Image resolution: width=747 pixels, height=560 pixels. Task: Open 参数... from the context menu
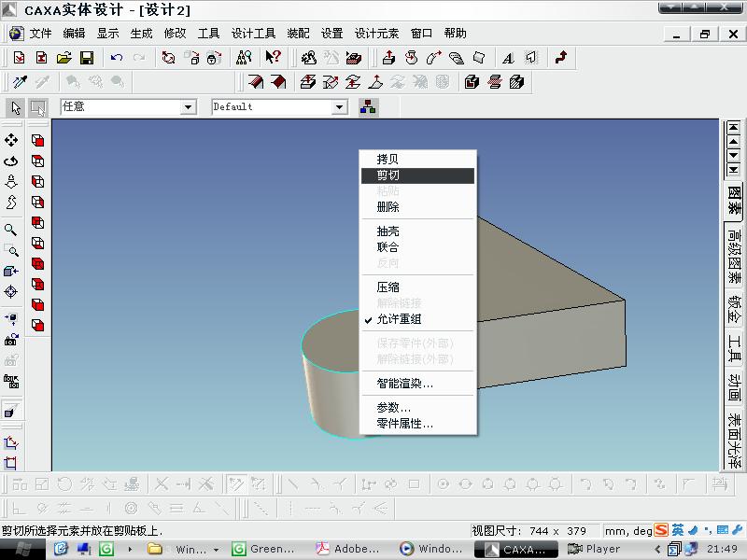click(x=417, y=408)
